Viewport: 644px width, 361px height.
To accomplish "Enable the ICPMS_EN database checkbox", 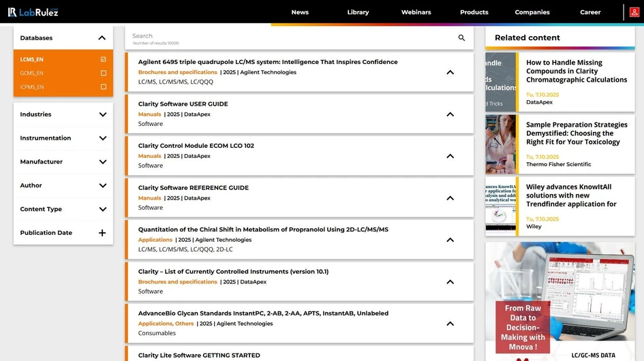I will 104,87.
